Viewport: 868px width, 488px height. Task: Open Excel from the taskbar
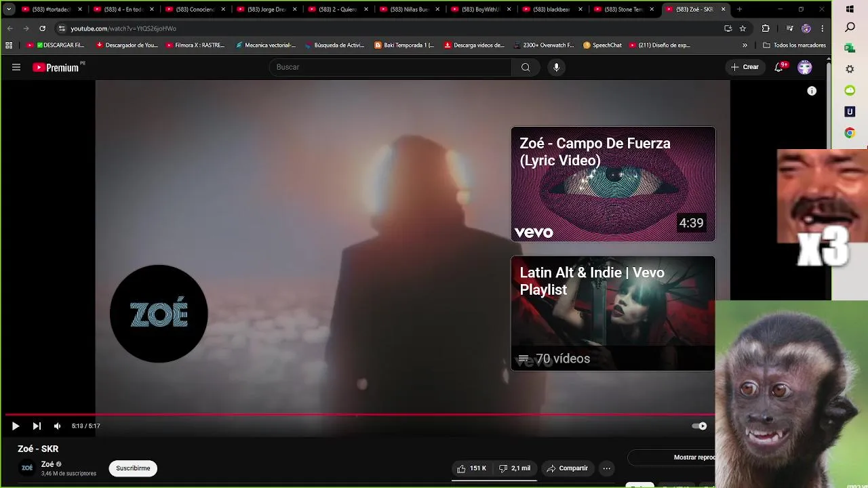point(850,48)
